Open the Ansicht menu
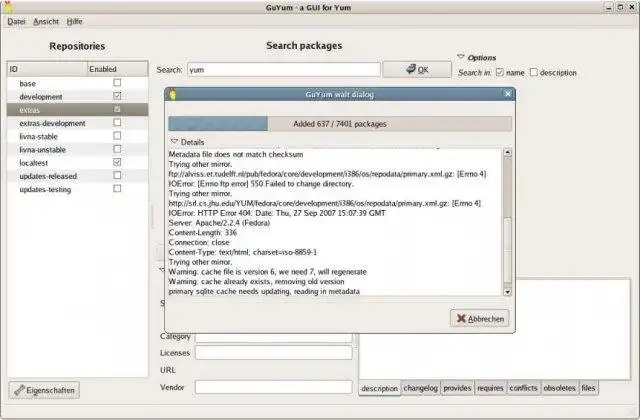 coord(46,22)
